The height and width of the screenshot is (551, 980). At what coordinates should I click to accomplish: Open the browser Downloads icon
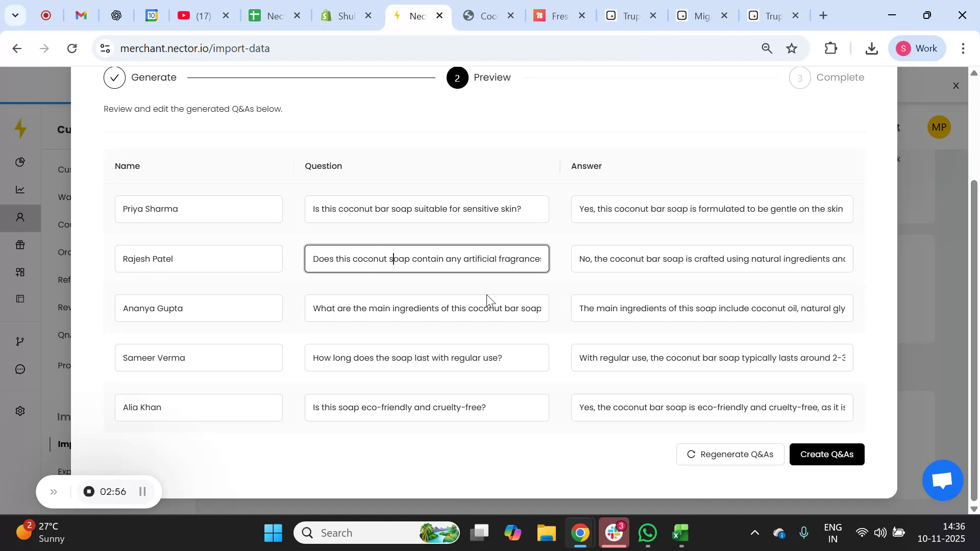click(871, 48)
